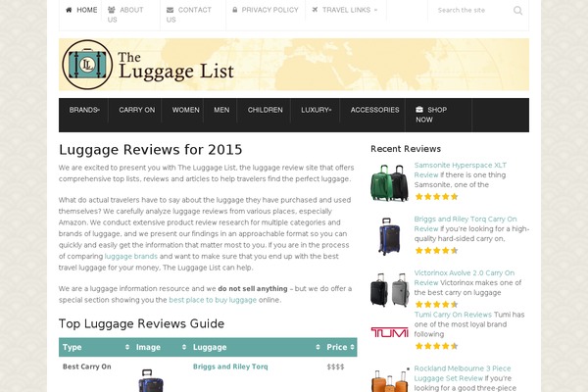Open Victorinox Avolve suitcase thumbnail
Viewport: 588px width, 392px height.
click(x=389, y=290)
